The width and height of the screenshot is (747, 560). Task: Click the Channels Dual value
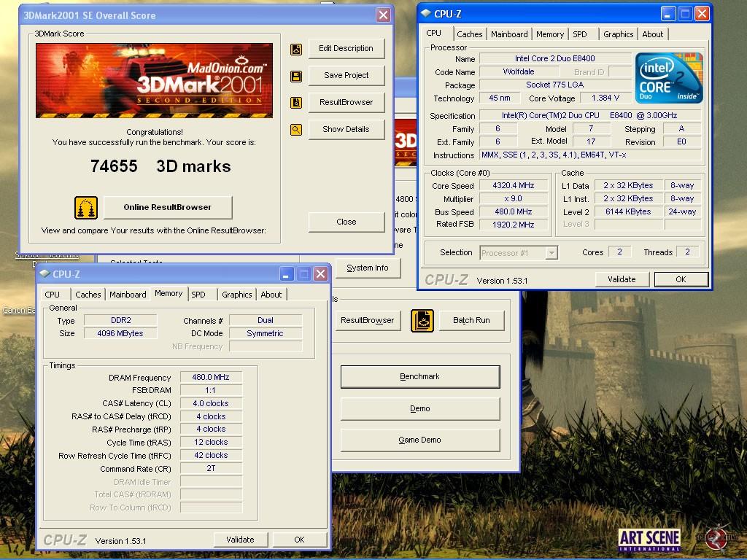(x=266, y=321)
